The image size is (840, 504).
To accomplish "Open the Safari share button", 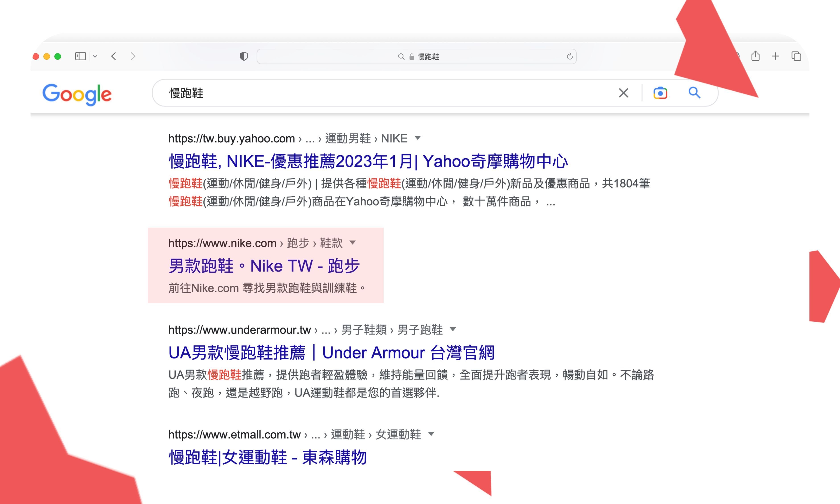I will pyautogui.click(x=755, y=56).
